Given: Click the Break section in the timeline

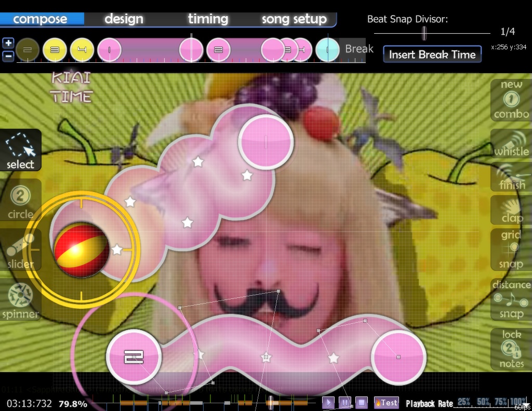Looking at the screenshot, I should (359, 49).
